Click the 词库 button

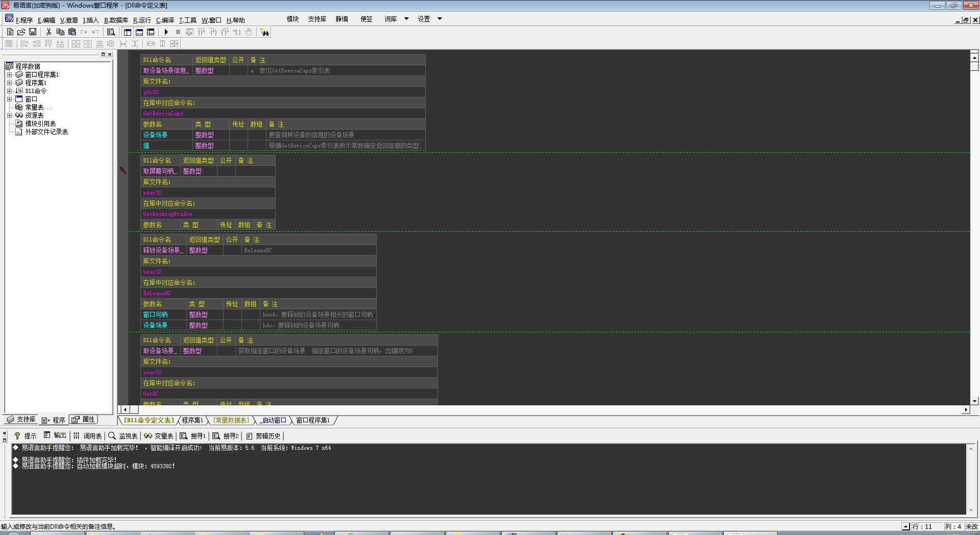coord(390,19)
